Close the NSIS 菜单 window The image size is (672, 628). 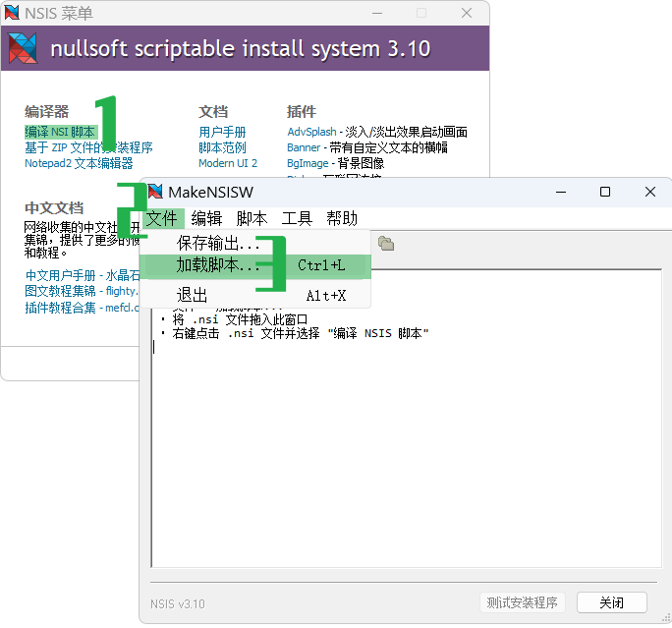click(x=467, y=13)
